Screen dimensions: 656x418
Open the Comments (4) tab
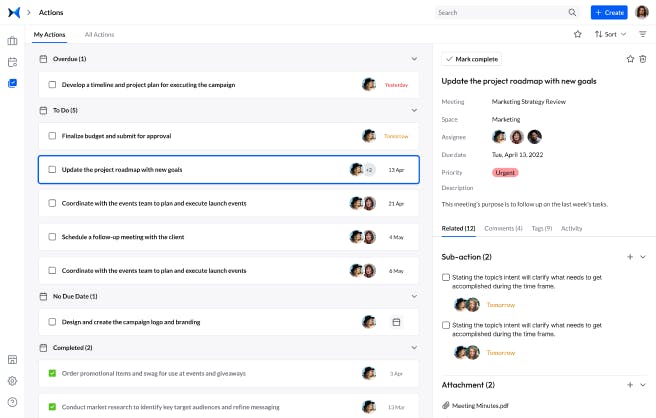pos(503,229)
